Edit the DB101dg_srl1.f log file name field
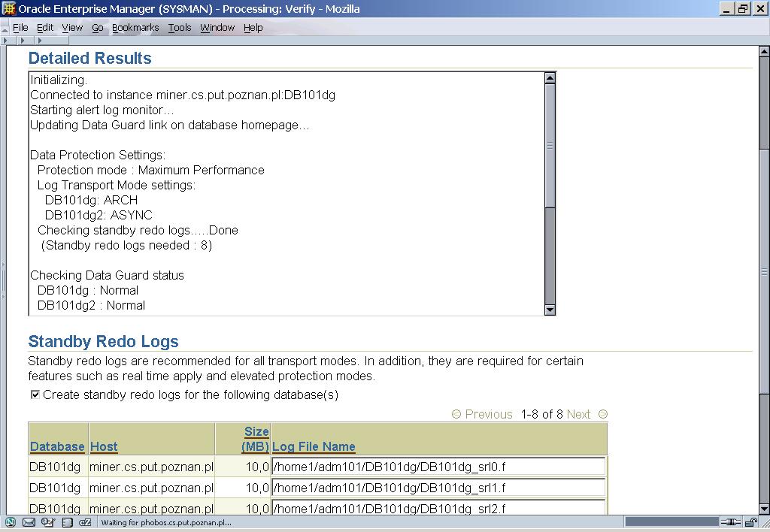Image resolution: width=770 pixels, height=532 pixels. pyautogui.click(x=438, y=488)
